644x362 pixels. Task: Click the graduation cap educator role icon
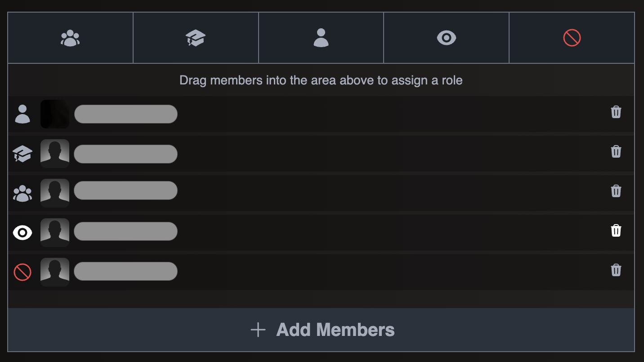click(x=196, y=38)
